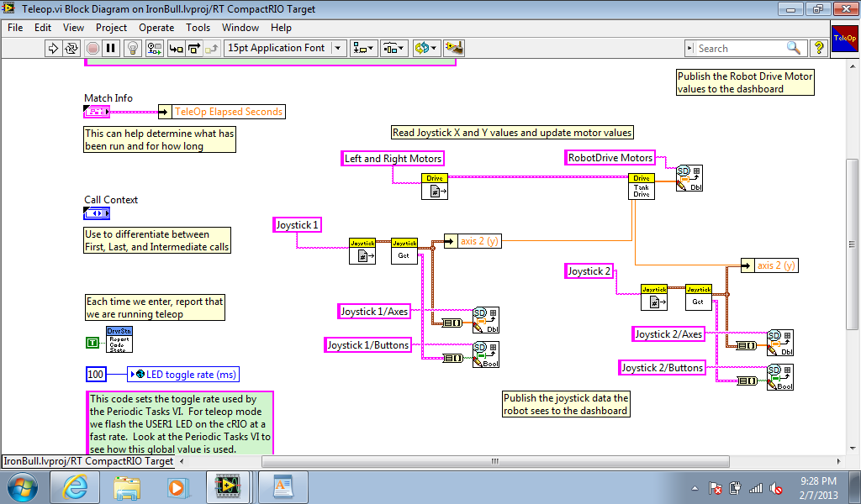Open Align Objects dropdown

pyautogui.click(x=363, y=48)
